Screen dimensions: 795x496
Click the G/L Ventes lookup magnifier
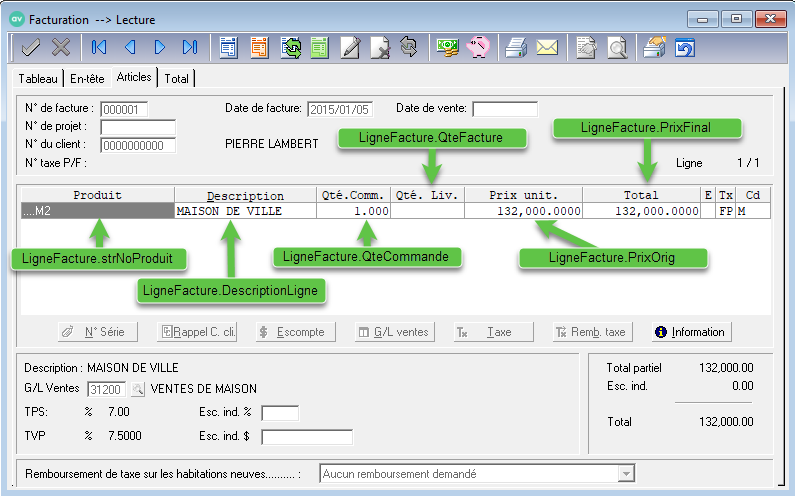pos(138,389)
